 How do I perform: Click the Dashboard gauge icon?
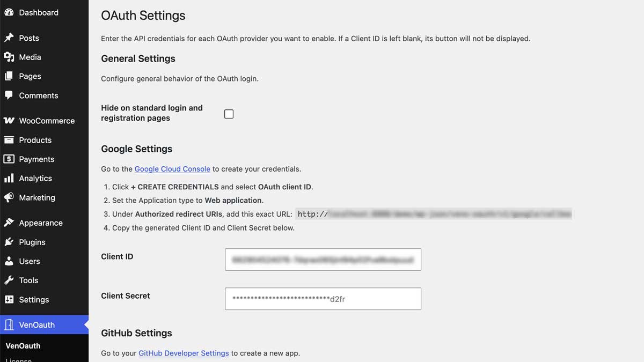point(9,12)
